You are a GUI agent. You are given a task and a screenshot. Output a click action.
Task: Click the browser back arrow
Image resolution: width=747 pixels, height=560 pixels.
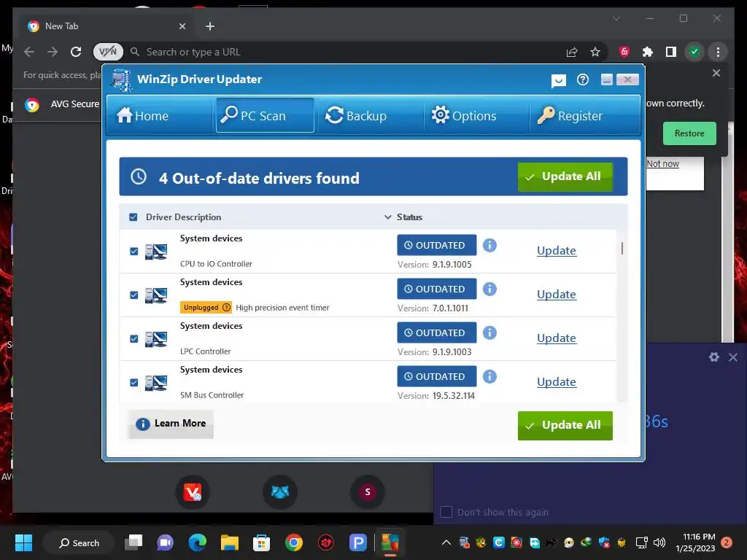click(x=29, y=52)
